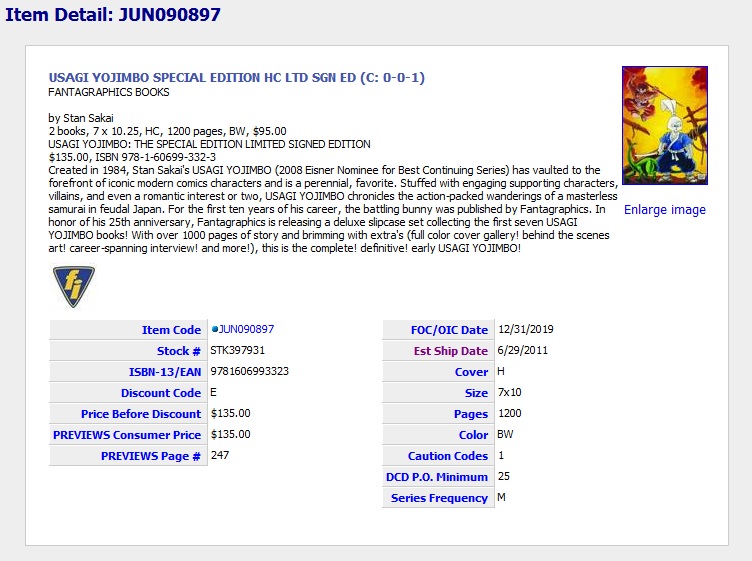
Task: Click the PREVIEWS Consumer Price label
Action: [x=127, y=435]
